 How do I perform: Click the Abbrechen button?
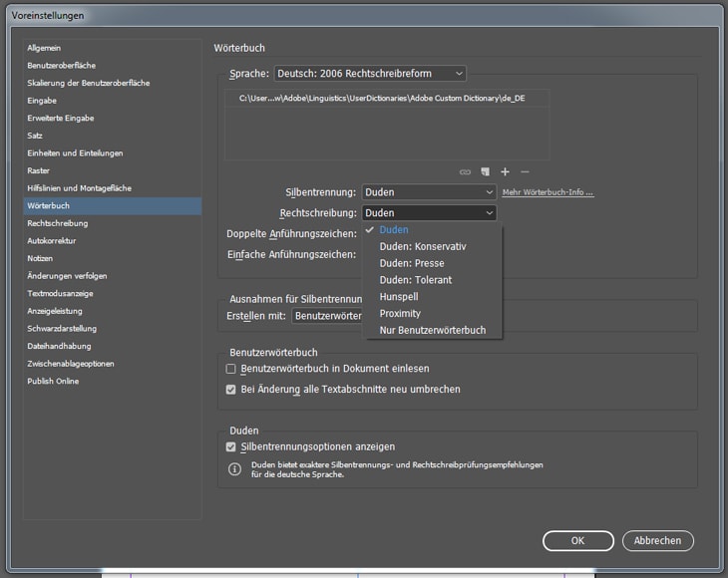[x=657, y=540]
